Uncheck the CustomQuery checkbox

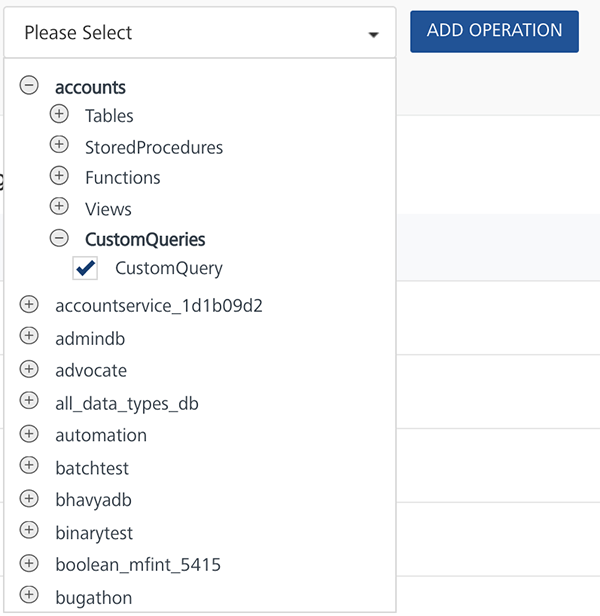click(x=85, y=268)
